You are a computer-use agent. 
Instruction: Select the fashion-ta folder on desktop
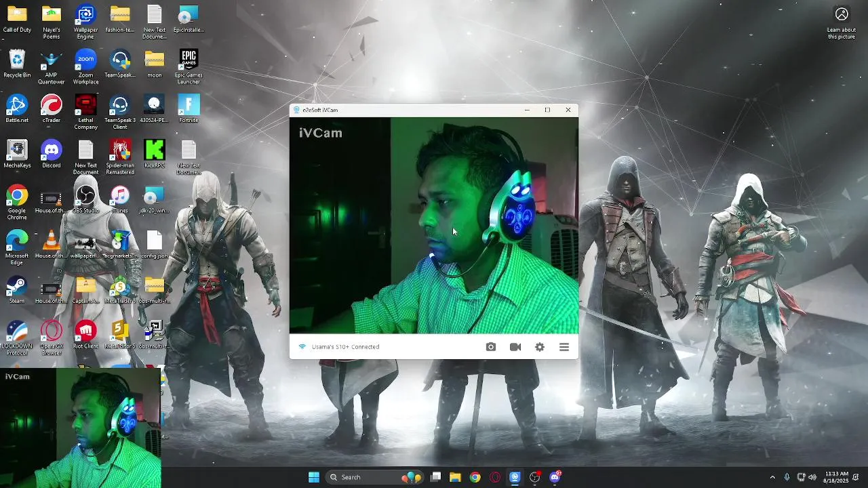pyautogui.click(x=120, y=20)
